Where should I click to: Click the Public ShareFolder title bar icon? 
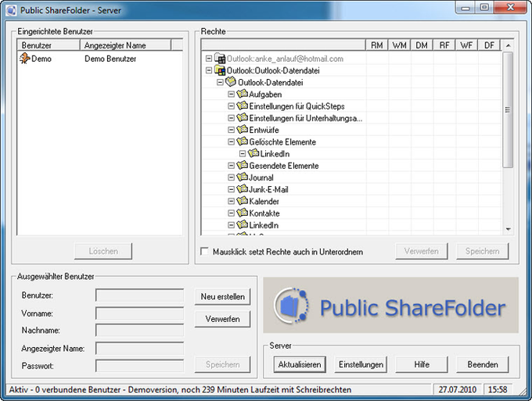(x=11, y=10)
